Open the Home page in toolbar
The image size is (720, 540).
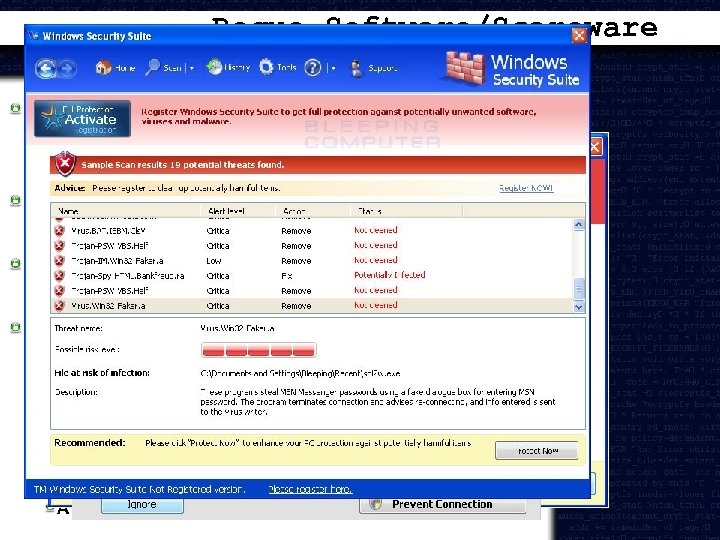click(x=115, y=68)
